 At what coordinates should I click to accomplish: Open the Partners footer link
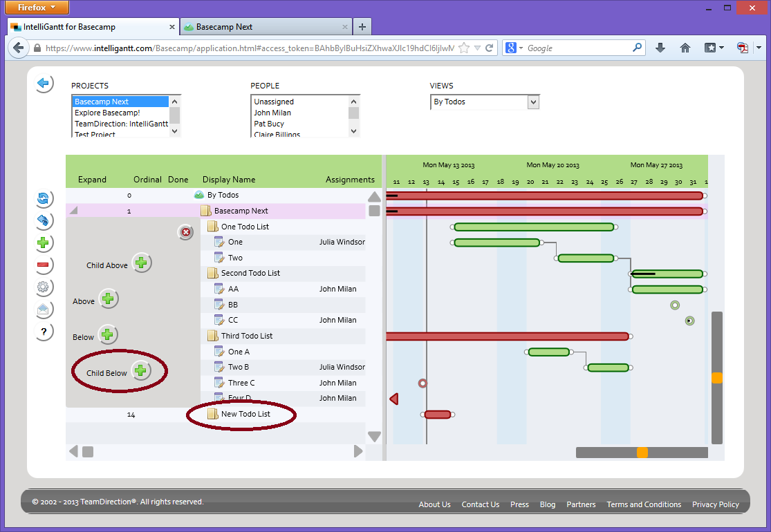[x=581, y=504]
